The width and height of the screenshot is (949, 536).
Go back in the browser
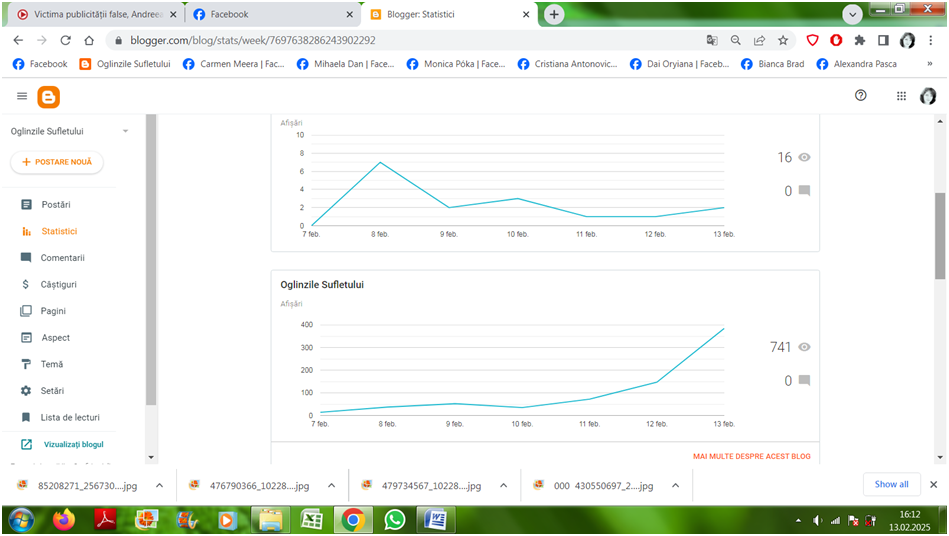18,40
